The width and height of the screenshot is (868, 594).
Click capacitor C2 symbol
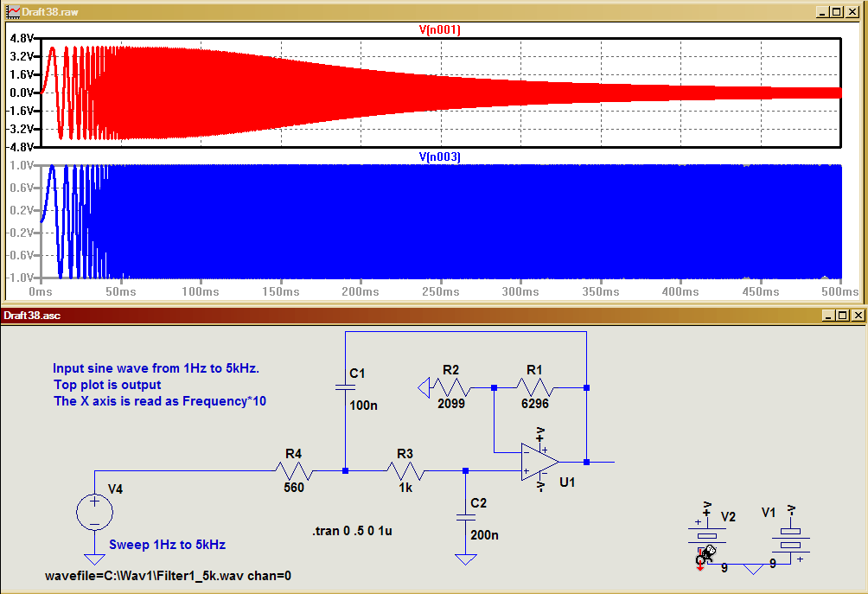(x=465, y=517)
